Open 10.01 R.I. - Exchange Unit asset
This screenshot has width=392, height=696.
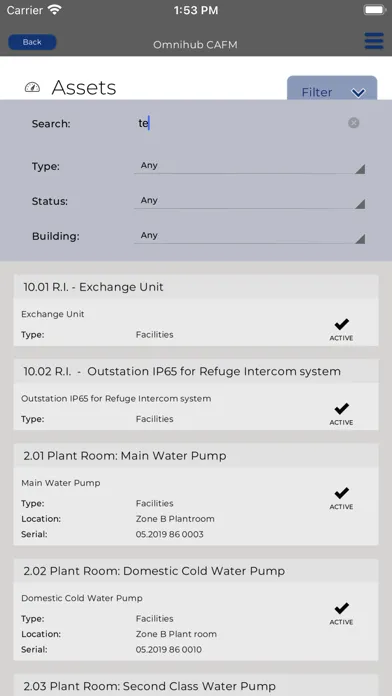click(x=196, y=310)
